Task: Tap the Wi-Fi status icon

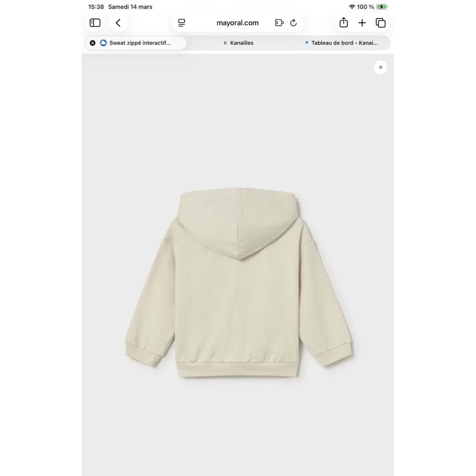Action: pyautogui.click(x=352, y=7)
